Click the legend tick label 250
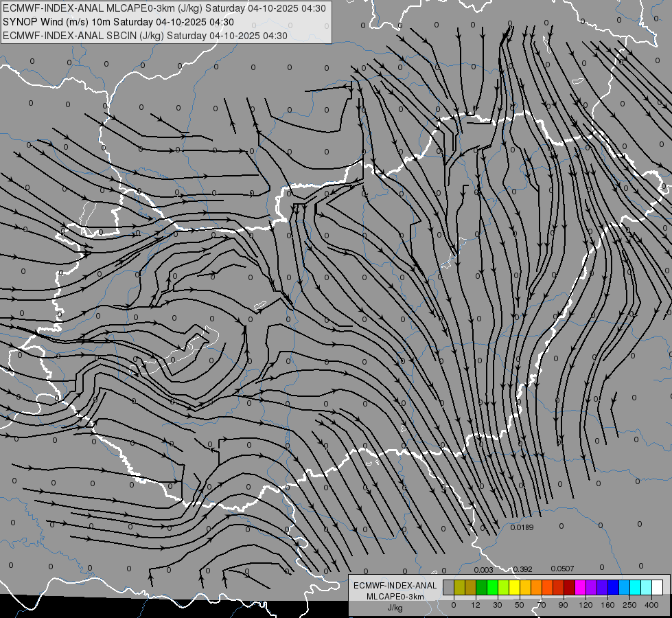 [629, 605]
